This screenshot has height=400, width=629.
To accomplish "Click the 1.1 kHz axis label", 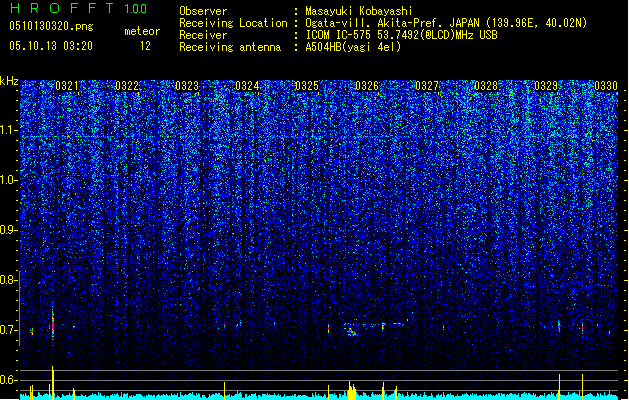I will 9,130.
